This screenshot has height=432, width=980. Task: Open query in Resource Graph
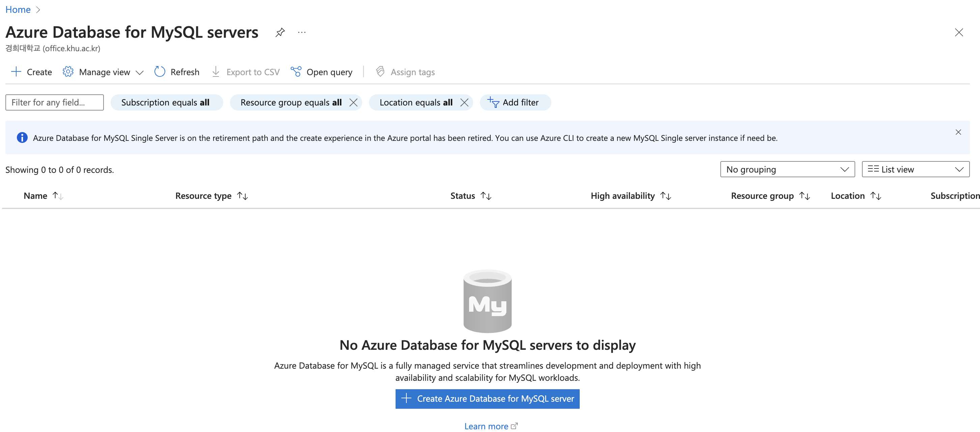pos(321,72)
